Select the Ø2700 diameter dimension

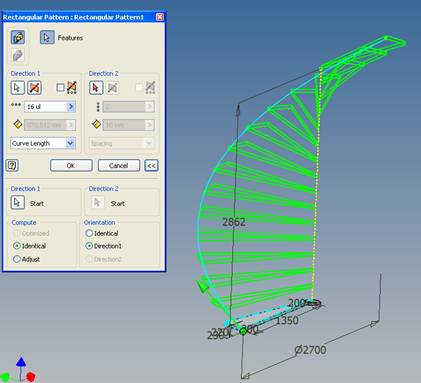click(310, 350)
